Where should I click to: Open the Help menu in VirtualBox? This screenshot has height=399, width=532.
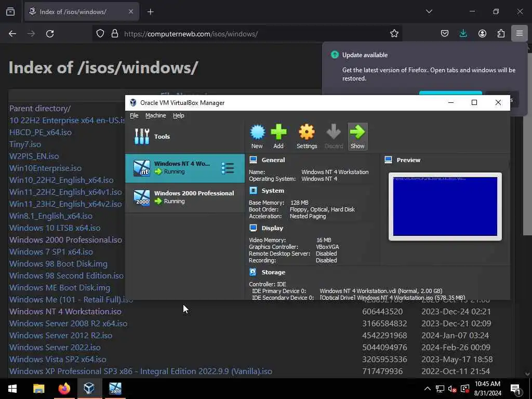coord(179,115)
